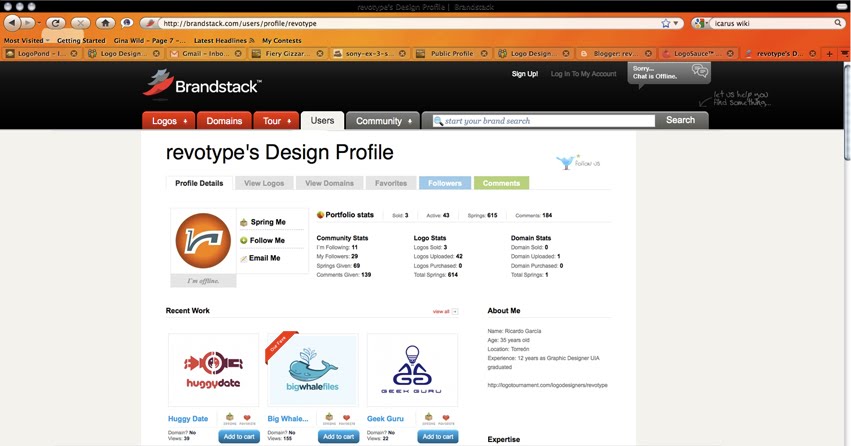Open the bookmark star dropdown arrow
The width and height of the screenshot is (851, 446).
676,23
